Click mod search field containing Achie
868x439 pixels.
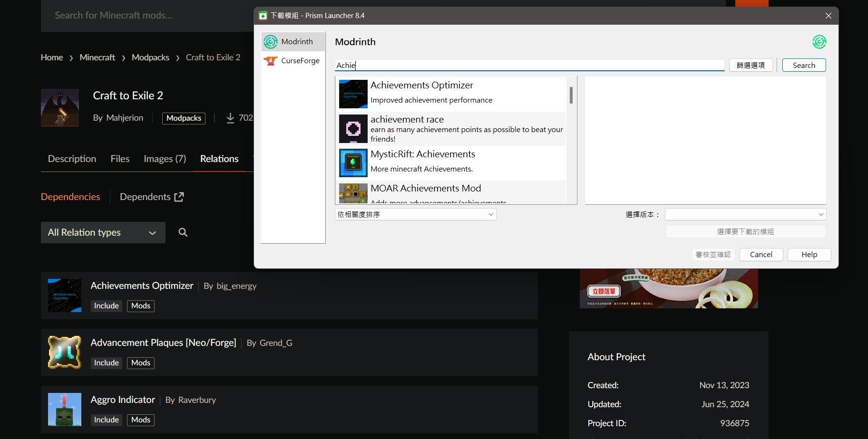pos(529,65)
